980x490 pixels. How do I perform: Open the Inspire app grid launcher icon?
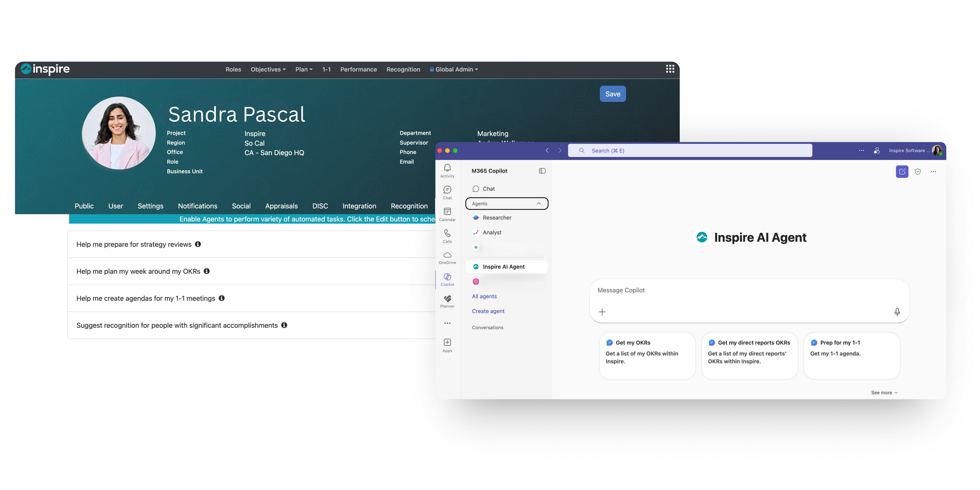670,69
